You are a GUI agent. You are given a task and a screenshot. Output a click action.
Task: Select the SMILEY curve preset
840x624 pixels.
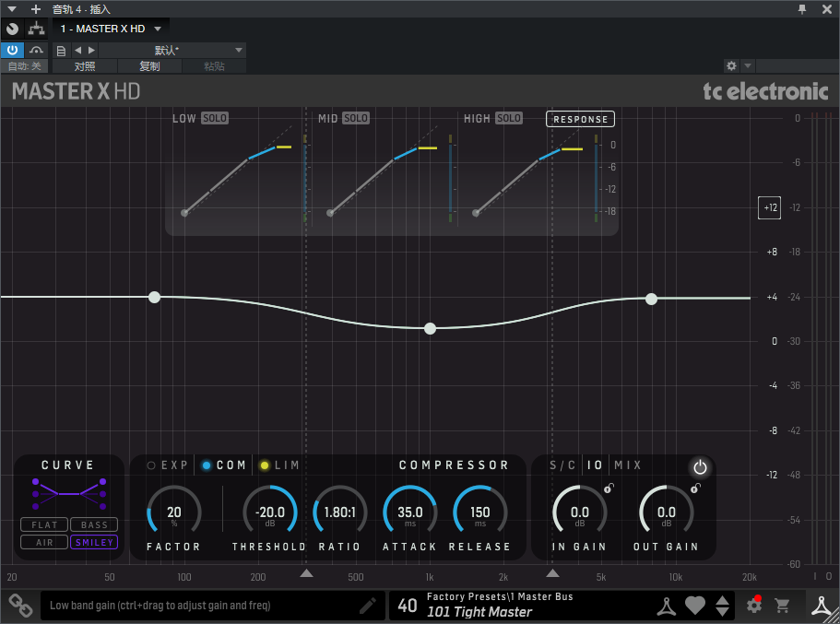[x=94, y=542]
